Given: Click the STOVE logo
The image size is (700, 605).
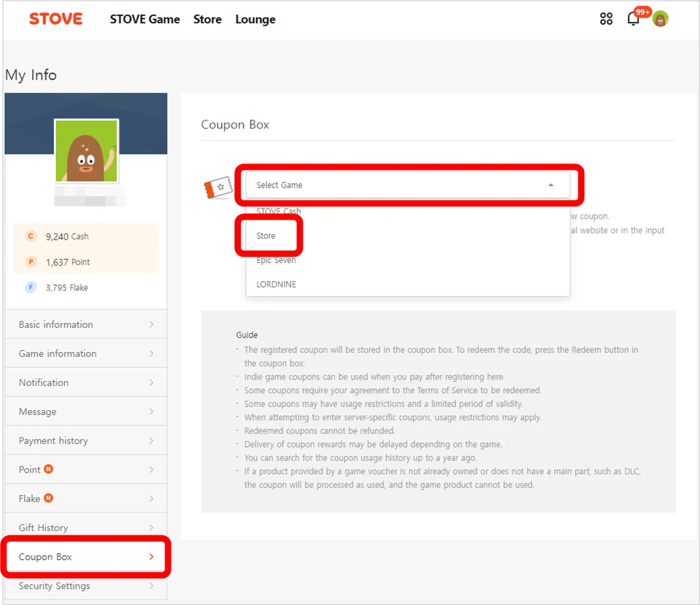Looking at the screenshot, I should click(x=56, y=19).
